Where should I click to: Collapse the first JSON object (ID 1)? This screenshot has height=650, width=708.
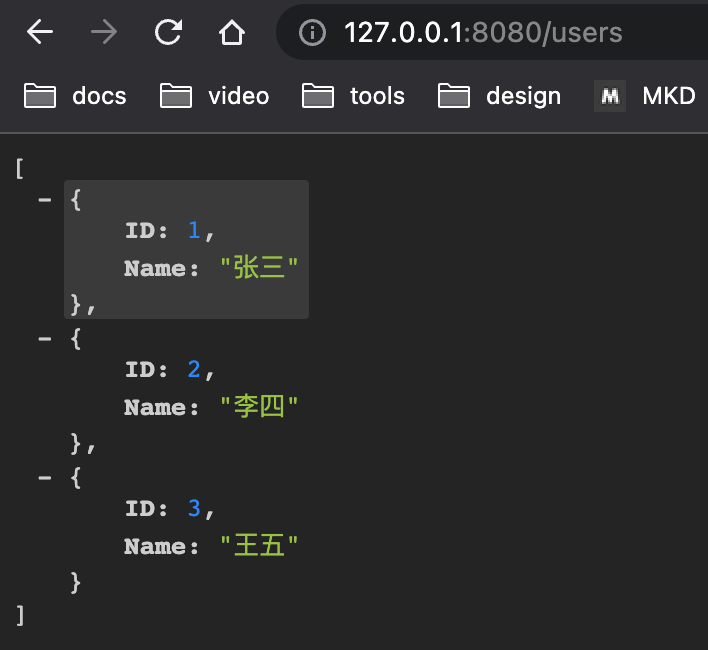point(45,200)
